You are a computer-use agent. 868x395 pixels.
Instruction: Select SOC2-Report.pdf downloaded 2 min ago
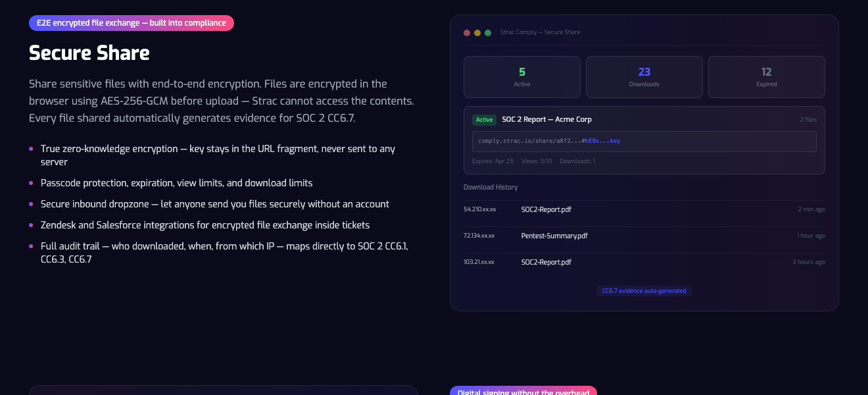[x=644, y=209]
